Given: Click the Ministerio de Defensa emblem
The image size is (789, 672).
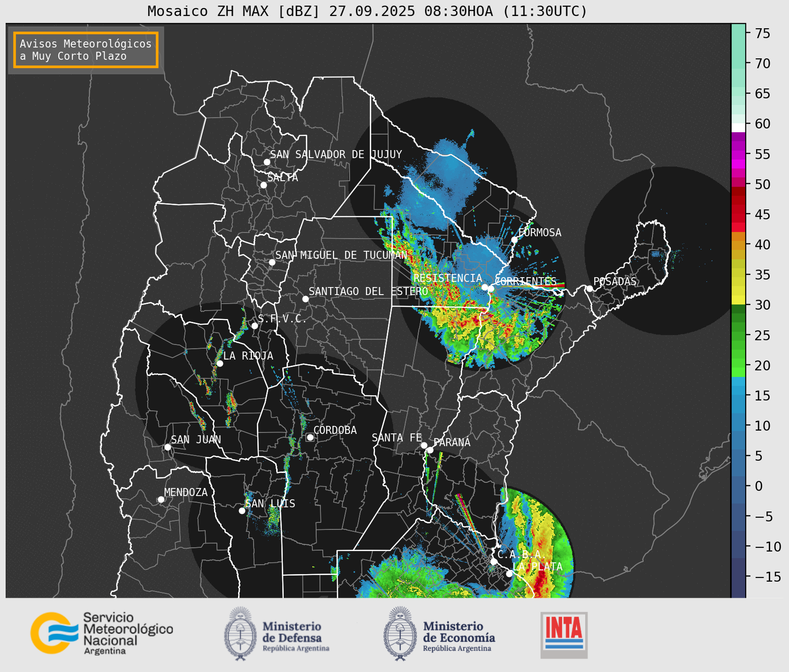Looking at the screenshot, I should click(241, 633).
